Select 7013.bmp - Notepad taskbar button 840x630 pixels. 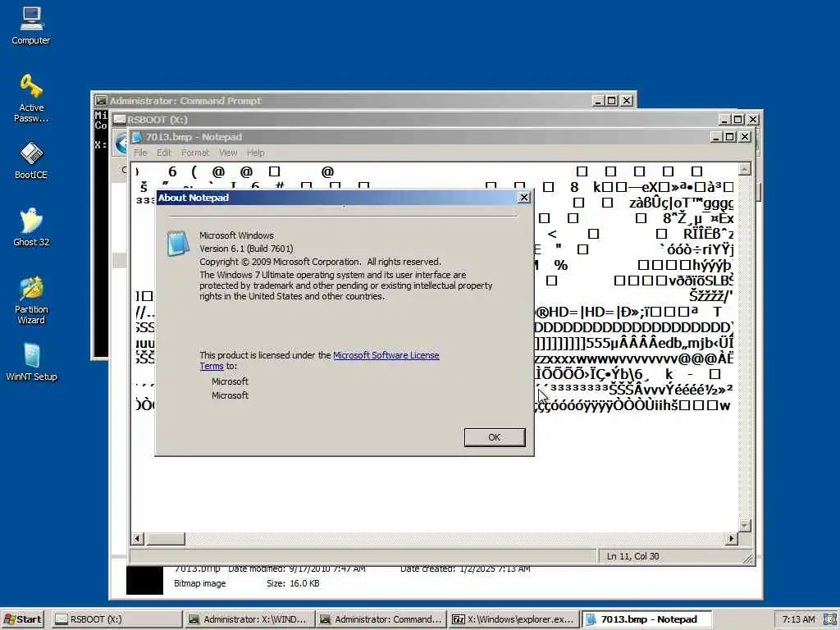646,619
